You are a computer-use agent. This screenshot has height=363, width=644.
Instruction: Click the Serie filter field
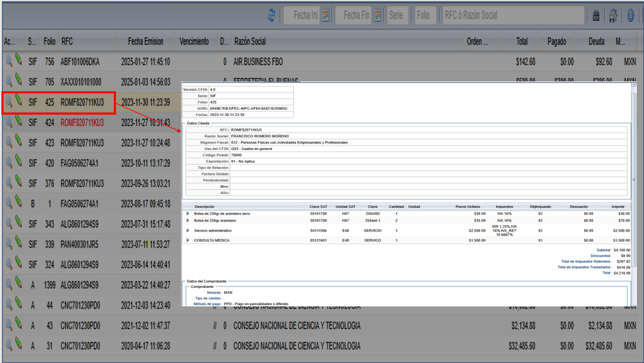coord(397,16)
